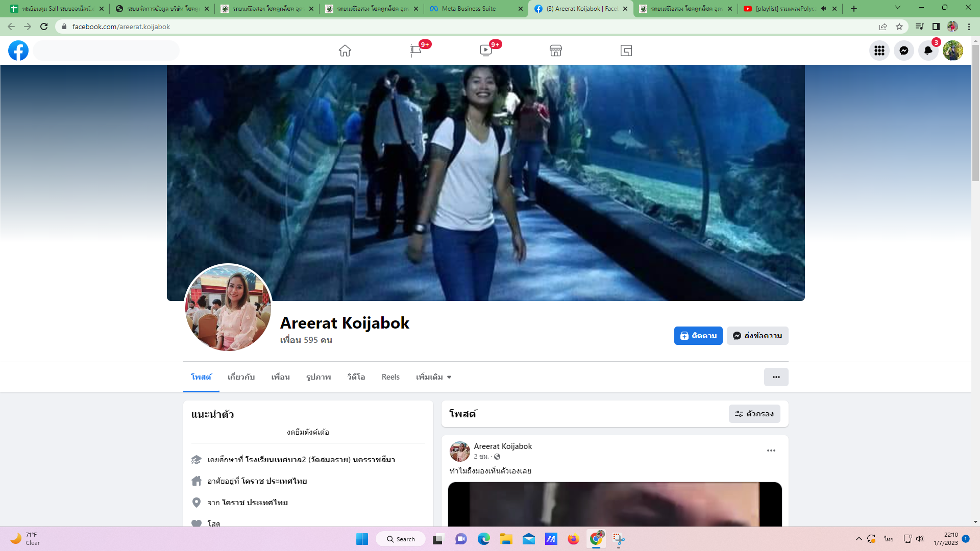
Task: Expand the เพิ่มเติม dropdown
Action: click(x=433, y=377)
